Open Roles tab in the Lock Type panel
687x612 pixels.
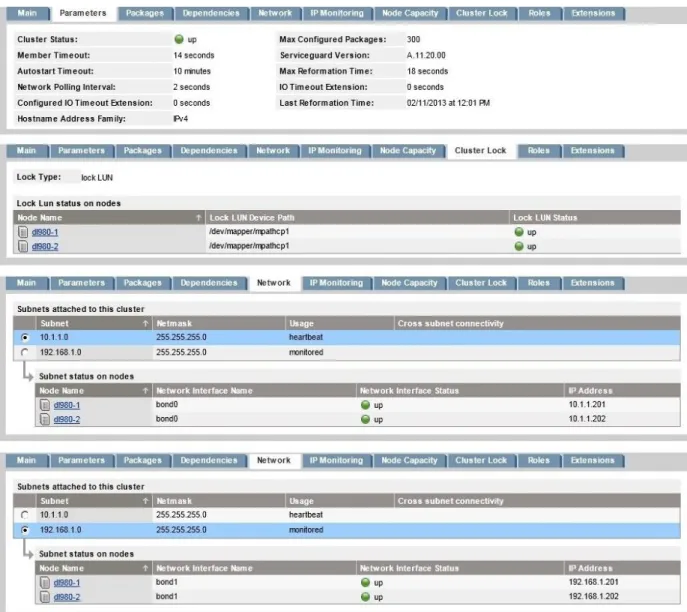pyautogui.click(x=539, y=151)
